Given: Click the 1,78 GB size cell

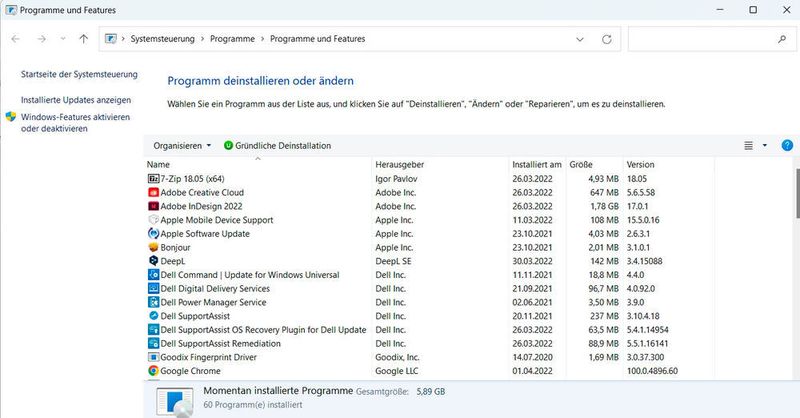Looking at the screenshot, I should pos(604,206).
